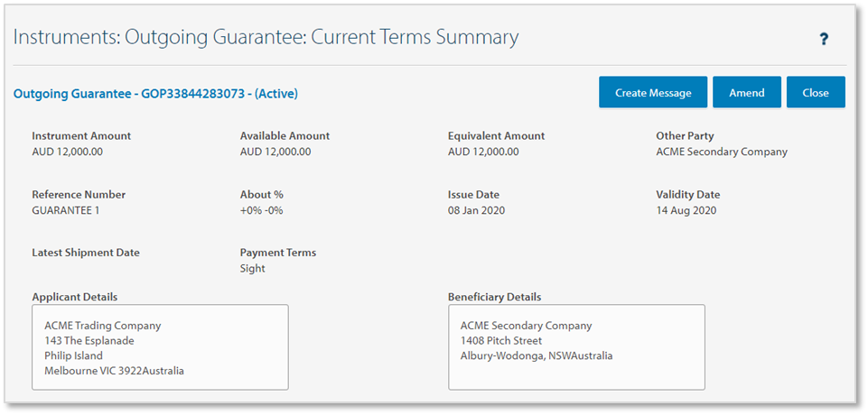Click the blue Close button
The height and width of the screenshot is (415, 868).
[815, 92]
